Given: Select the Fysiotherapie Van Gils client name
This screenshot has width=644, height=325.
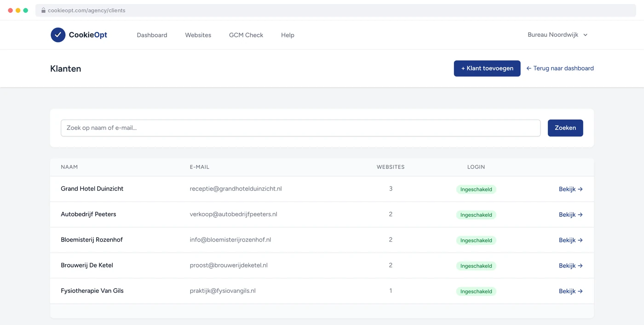Looking at the screenshot, I should click(x=92, y=291).
